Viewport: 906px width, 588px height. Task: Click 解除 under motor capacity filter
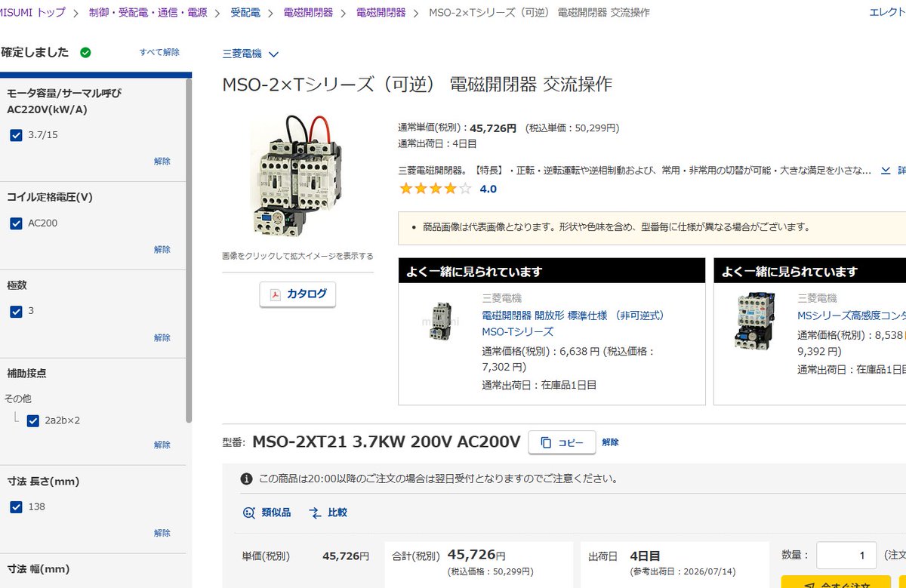point(162,162)
